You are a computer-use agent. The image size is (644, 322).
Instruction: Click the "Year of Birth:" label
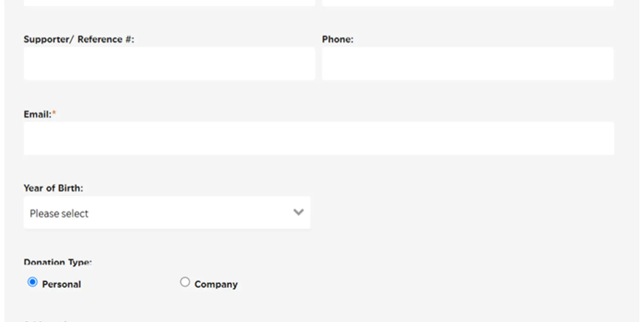coord(53,188)
